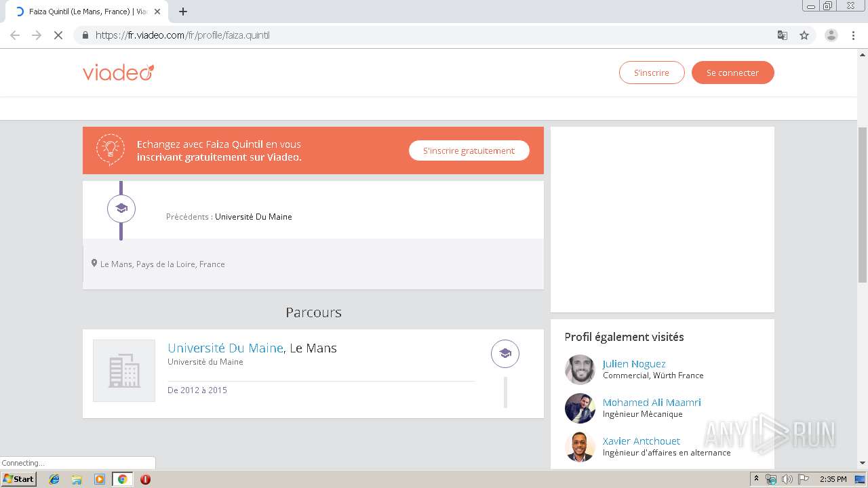The image size is (868, 488).
Task: Click the red stop-sign taskbar icon
Action: [145, 479]
